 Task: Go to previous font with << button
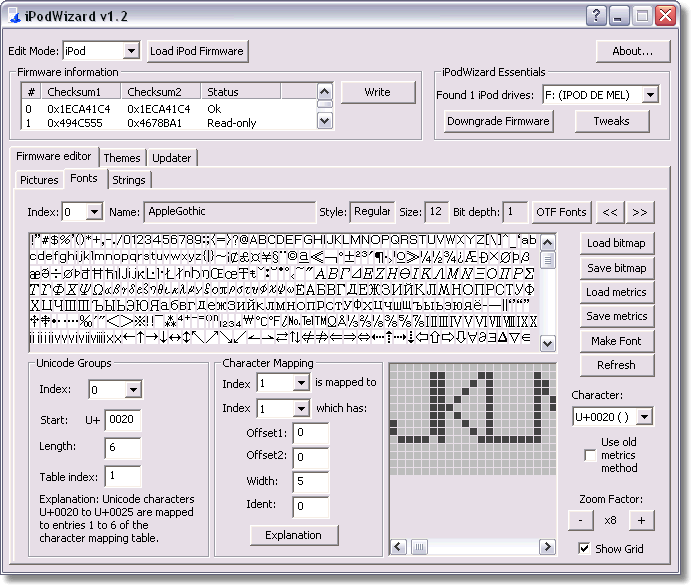point(609,212)
